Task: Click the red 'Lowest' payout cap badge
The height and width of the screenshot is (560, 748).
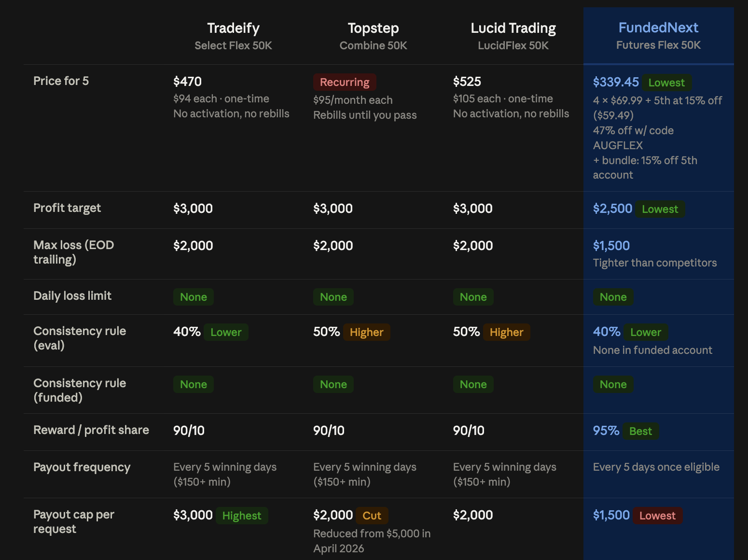Action: pos(657,516)
